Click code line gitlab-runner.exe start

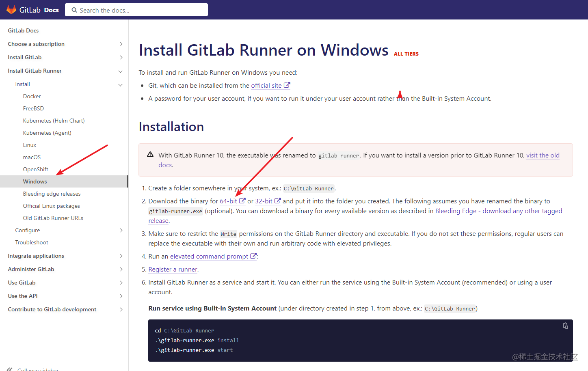[194, 350]
